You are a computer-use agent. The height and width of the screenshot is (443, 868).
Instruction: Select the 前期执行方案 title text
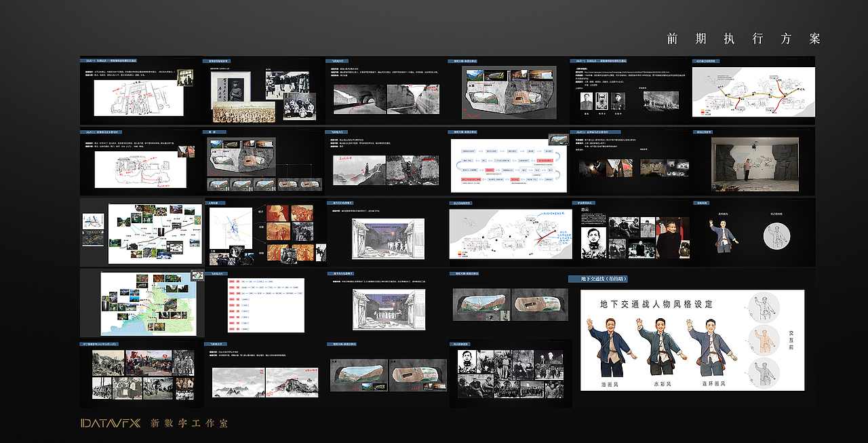(744, 39)
